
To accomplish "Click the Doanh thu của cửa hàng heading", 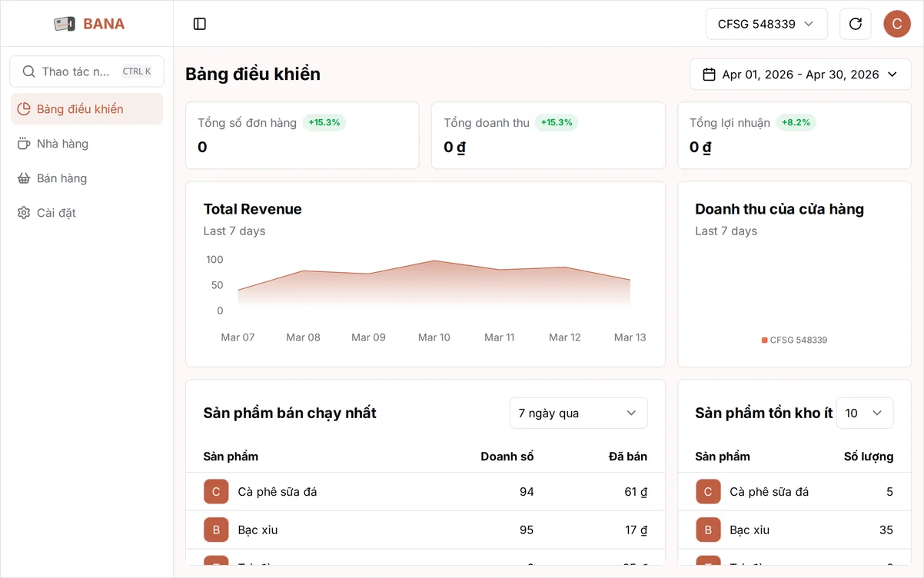I will pos(779,209).
